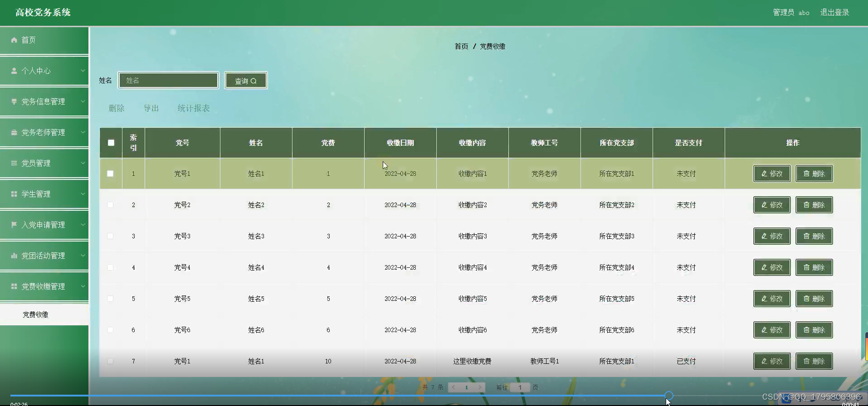The image size is (868, 406).
Task: Click the 这里收缴党费 cell
Action: (472, 361)
